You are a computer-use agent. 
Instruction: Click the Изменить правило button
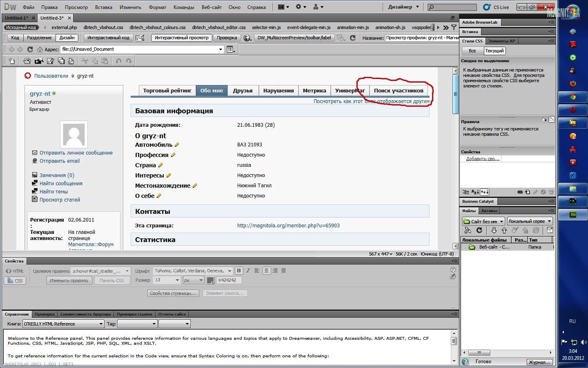[x=69, y=280]
